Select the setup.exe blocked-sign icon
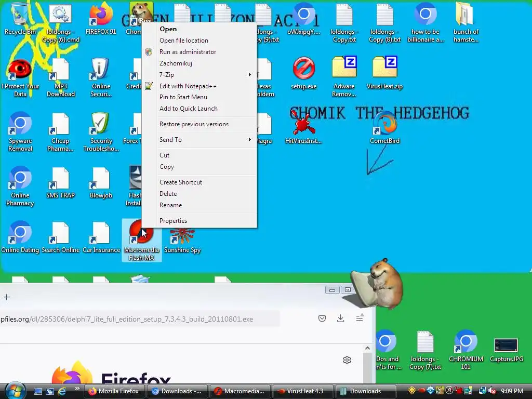The height and width of the screenshot is (399, 532). pyautogui.click(x=303, y=73)
